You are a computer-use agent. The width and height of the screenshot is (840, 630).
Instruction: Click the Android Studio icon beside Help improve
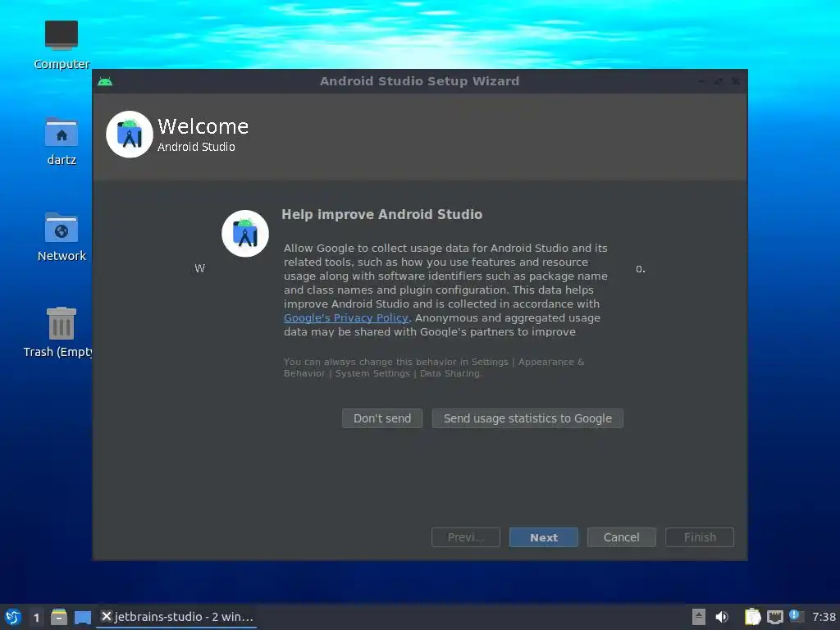245,234
